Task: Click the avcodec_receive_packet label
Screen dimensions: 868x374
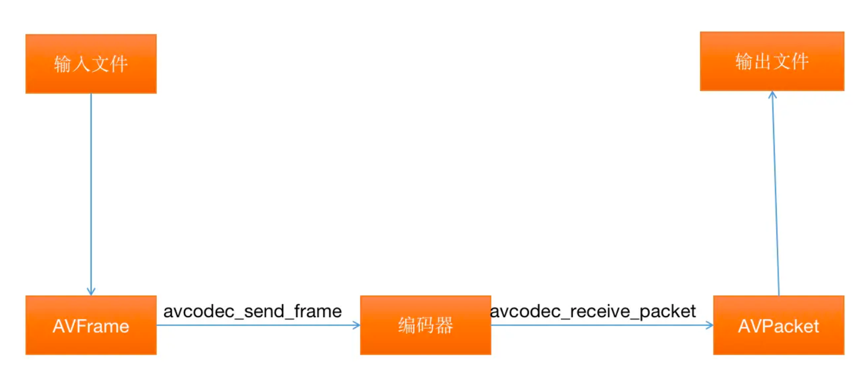Action: coord(593,311)
